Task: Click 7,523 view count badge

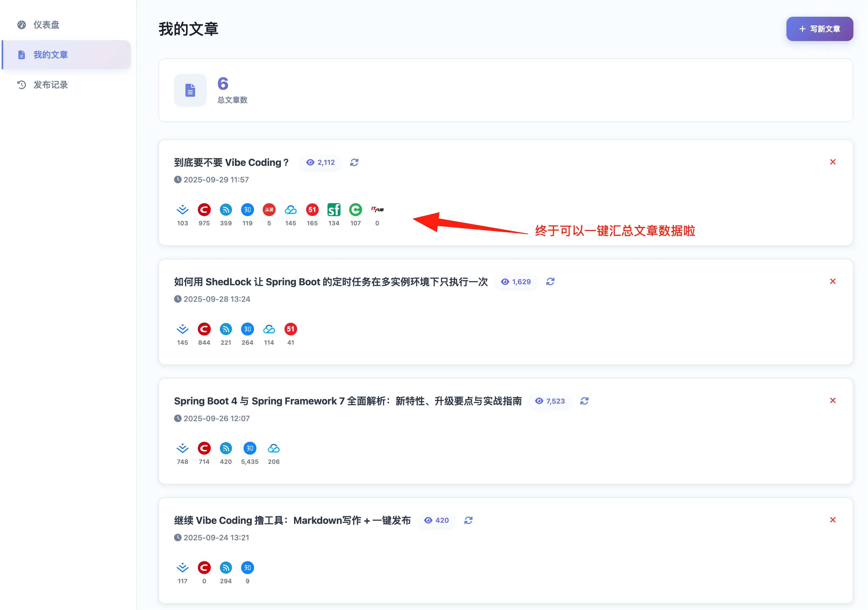Action: point(550,401)
